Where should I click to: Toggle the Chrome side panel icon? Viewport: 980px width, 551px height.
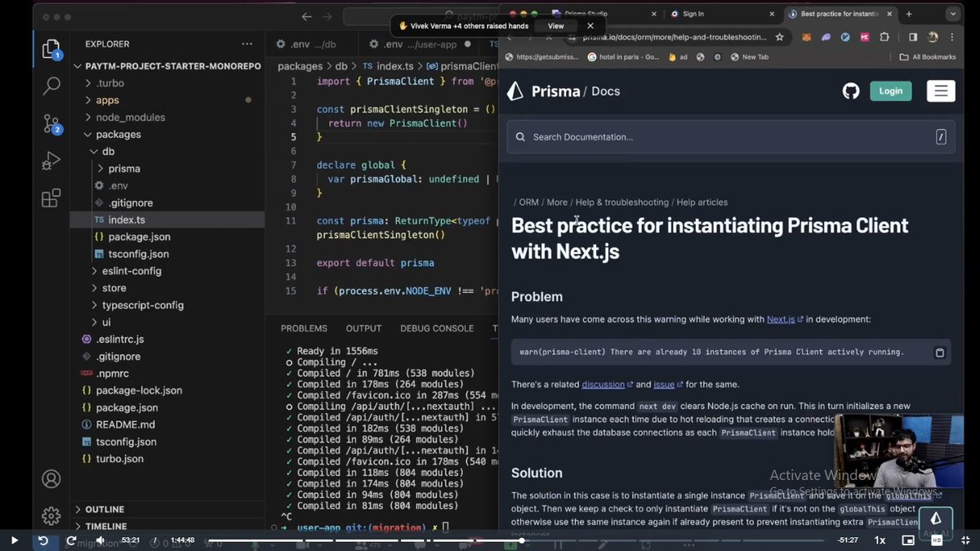coord(913,37)
